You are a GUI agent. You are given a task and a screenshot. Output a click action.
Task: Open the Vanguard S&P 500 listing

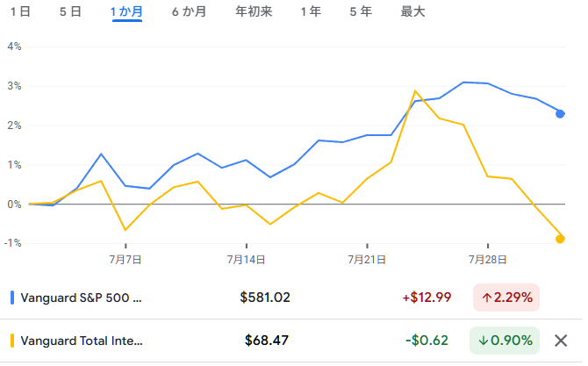(81, 298)
